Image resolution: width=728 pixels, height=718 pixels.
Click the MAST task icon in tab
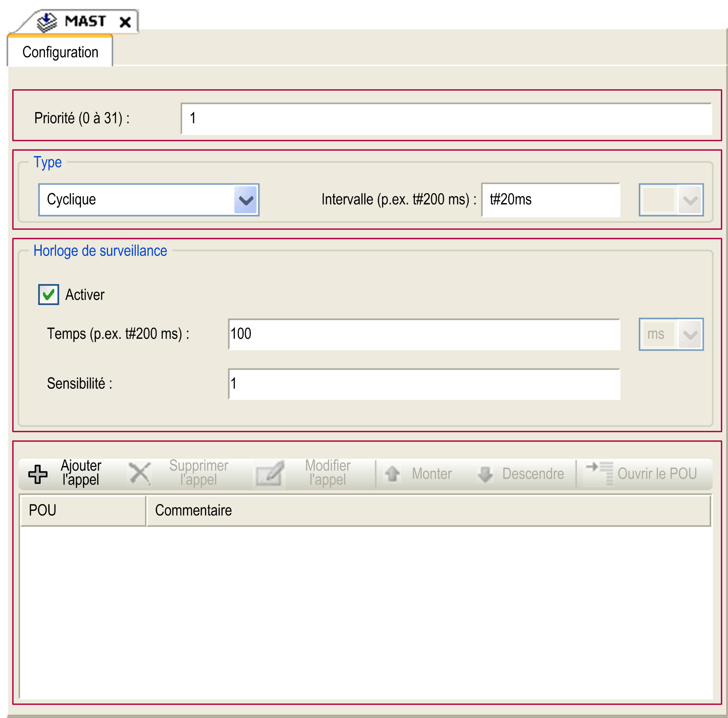(47, 22)
